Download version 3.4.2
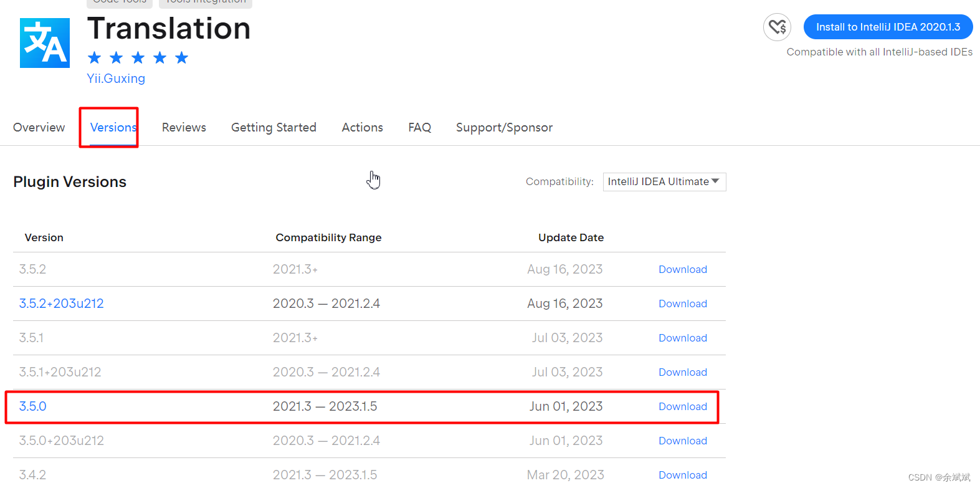Viewport: 980px width, 488px height. 683,475
